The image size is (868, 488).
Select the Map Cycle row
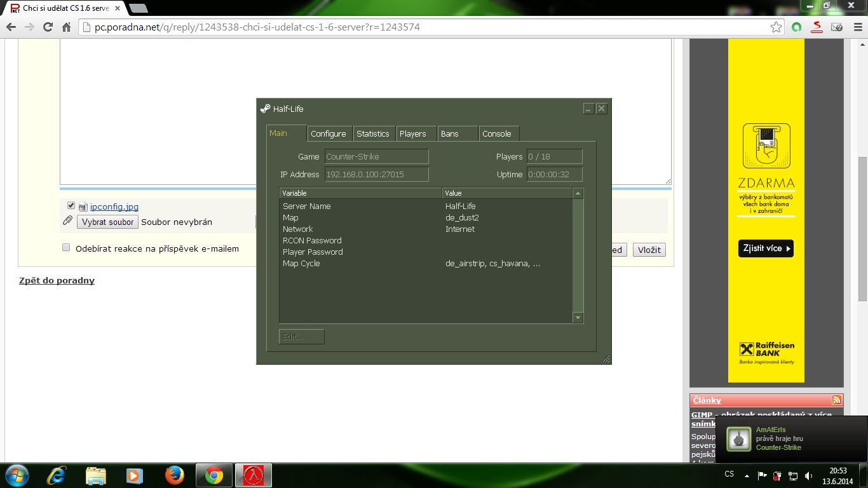tap(426, 263)
